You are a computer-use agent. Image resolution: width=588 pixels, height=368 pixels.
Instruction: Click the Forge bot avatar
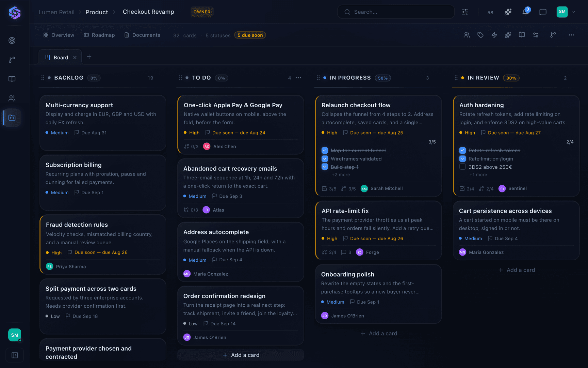click(360, 252)
